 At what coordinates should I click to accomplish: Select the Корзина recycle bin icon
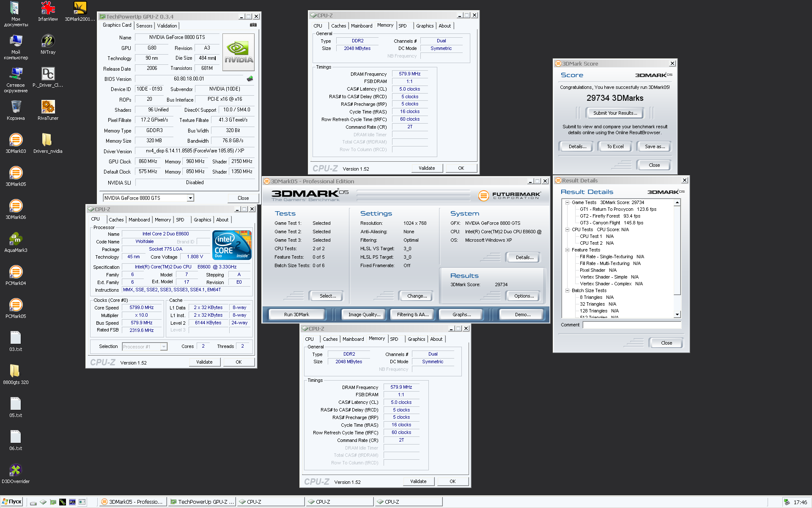(16, 110)
